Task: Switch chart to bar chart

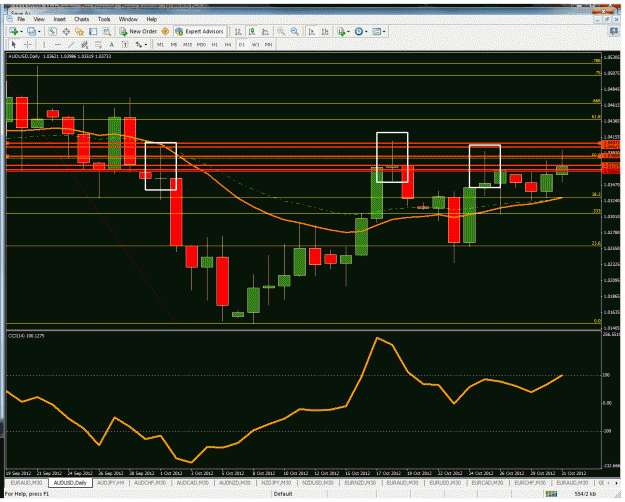Action: (238, 31)
